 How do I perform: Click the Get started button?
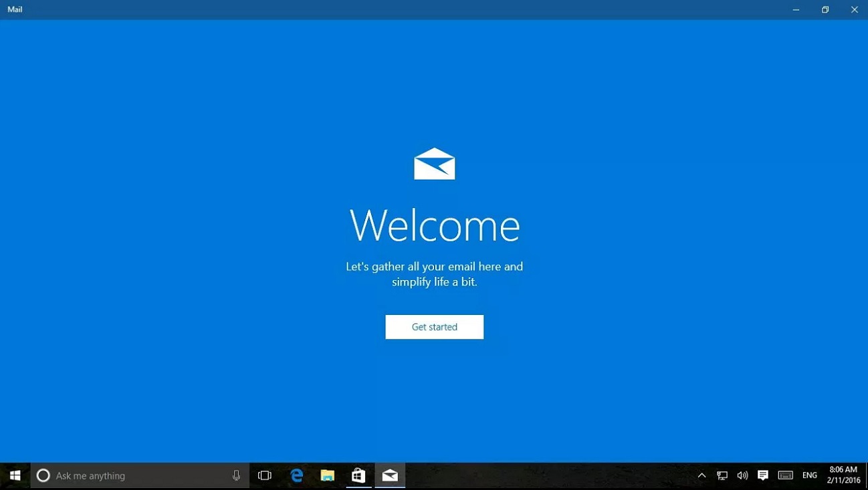pyautogui.click(x=434, y=327)
